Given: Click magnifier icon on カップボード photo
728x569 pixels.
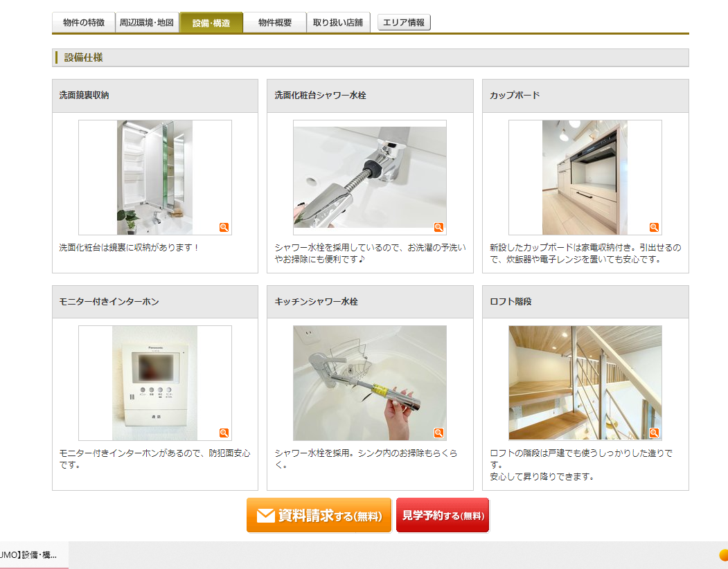Looking at the screenshot, I should [x=654, y=227].
